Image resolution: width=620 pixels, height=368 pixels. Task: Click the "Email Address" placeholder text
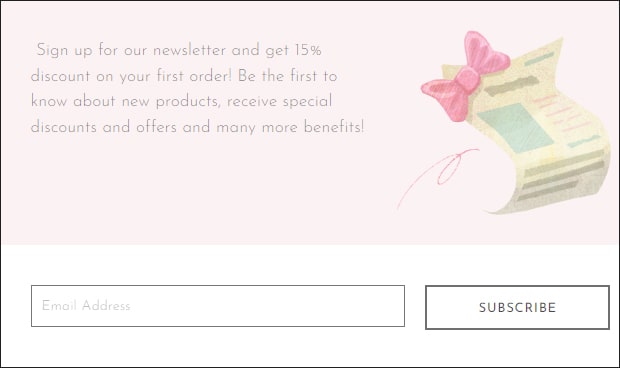click(x=86, y=306)
